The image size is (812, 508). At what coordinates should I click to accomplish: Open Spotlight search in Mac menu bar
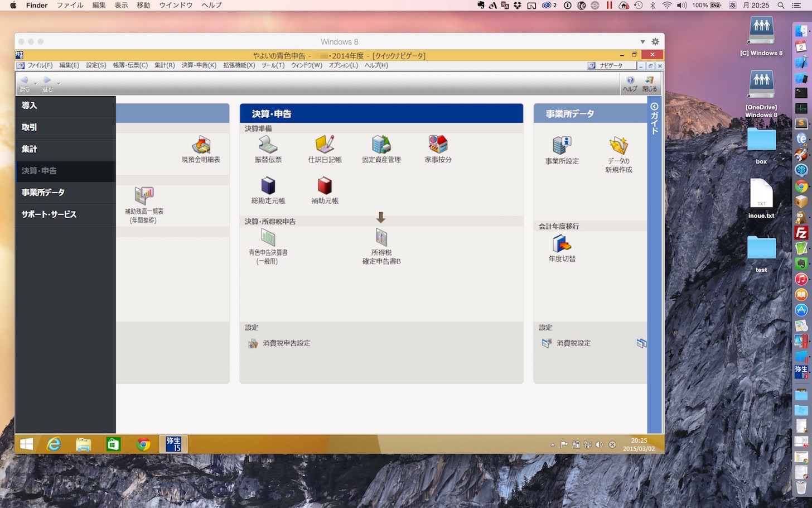781,5
